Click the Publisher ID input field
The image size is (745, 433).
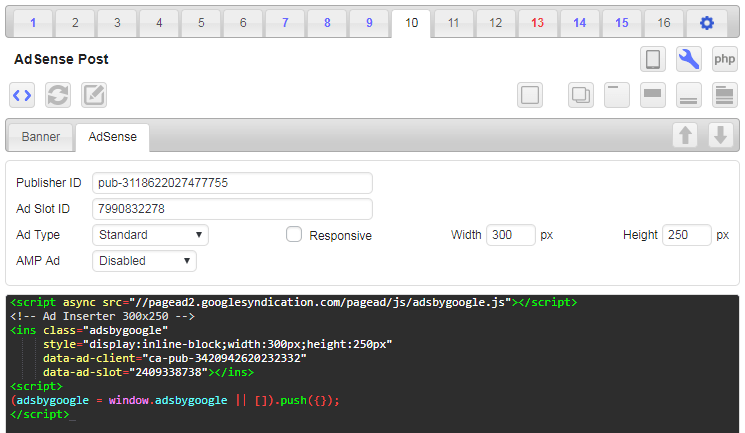tap(232, 183)
